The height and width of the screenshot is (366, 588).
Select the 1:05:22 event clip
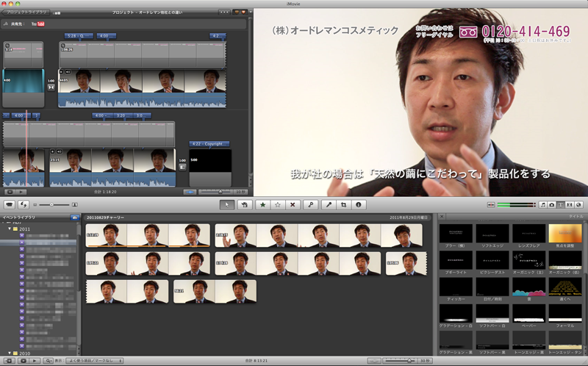pyautogui.click(x=148, y=263)
